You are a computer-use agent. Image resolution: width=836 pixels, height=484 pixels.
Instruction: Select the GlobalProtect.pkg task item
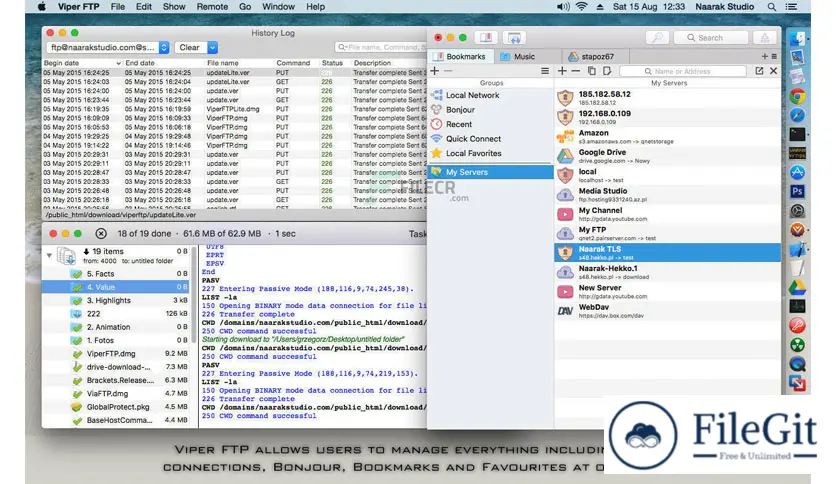116,407
